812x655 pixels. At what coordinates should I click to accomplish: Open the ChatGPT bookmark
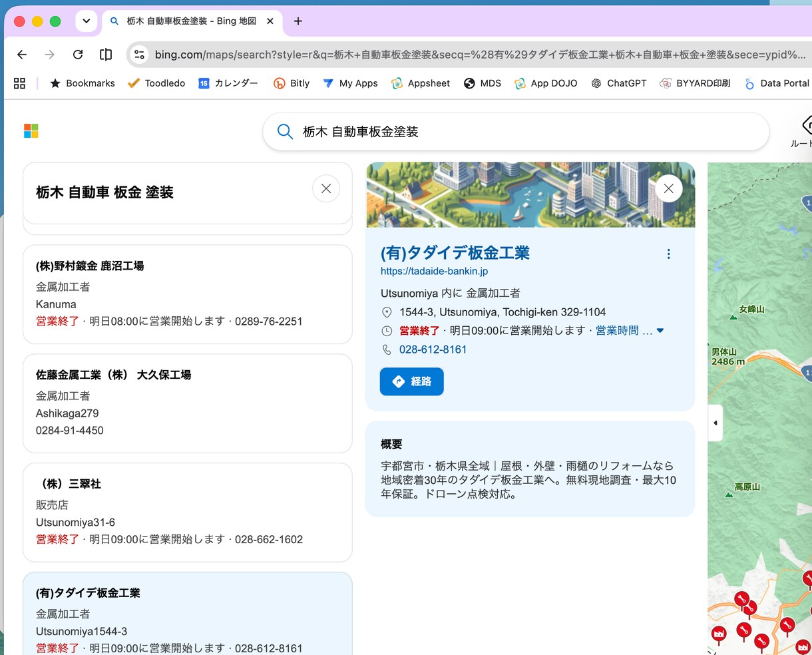pyautogui.click(x=619, y=83)
